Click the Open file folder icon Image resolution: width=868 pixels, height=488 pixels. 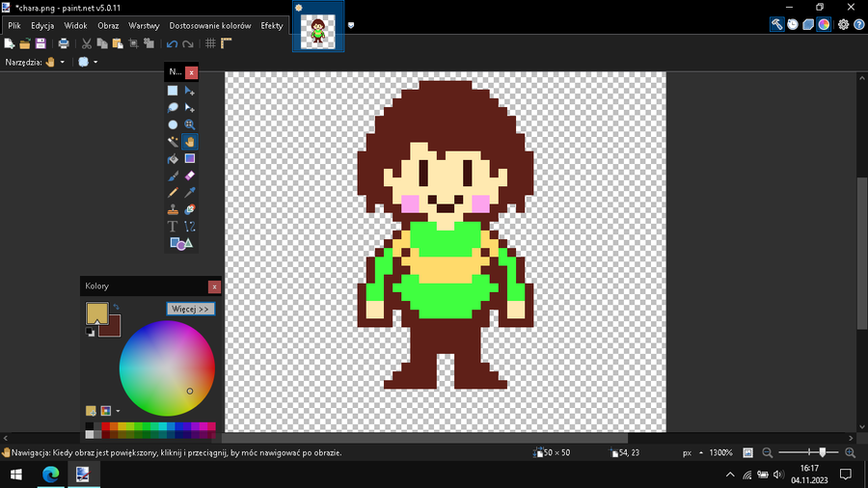(x=25, y=43)
